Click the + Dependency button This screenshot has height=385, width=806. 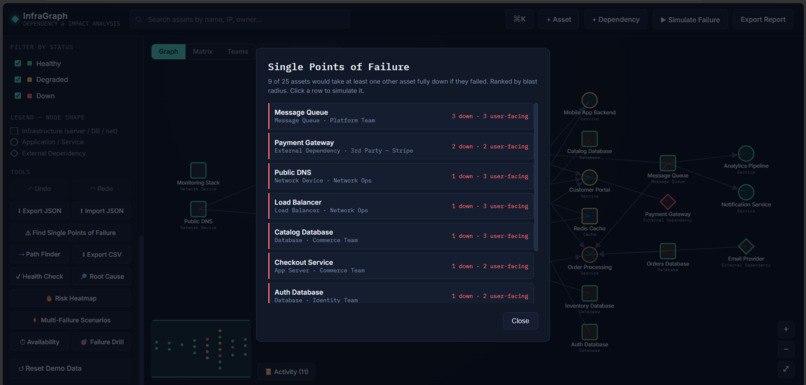coord(615,20)
